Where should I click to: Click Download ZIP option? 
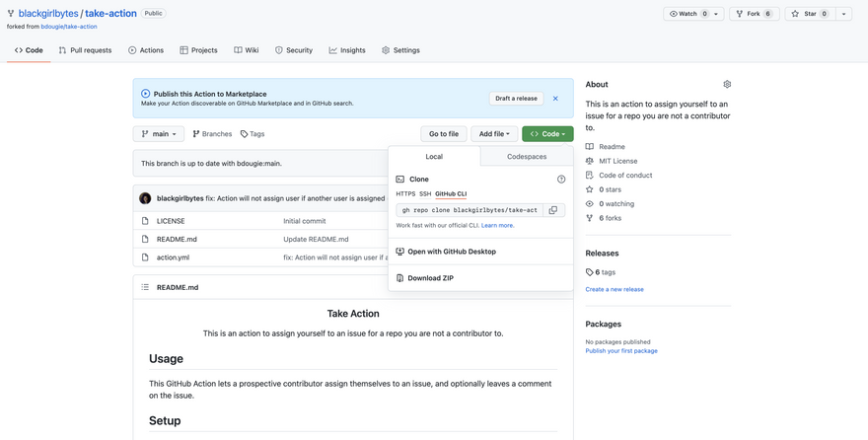430,278
